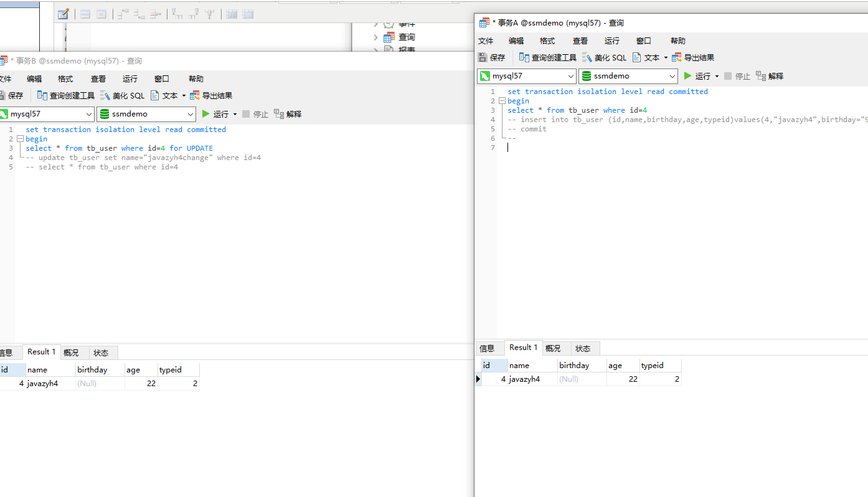Click 解释 in the 事务A window toolbar
The image size is (868, 497).
(x=770, y=76)
